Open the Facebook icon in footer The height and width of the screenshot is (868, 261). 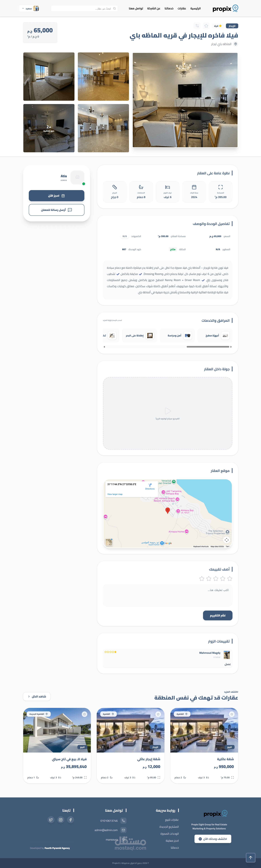pyautogui.click(x=71, y=820)
